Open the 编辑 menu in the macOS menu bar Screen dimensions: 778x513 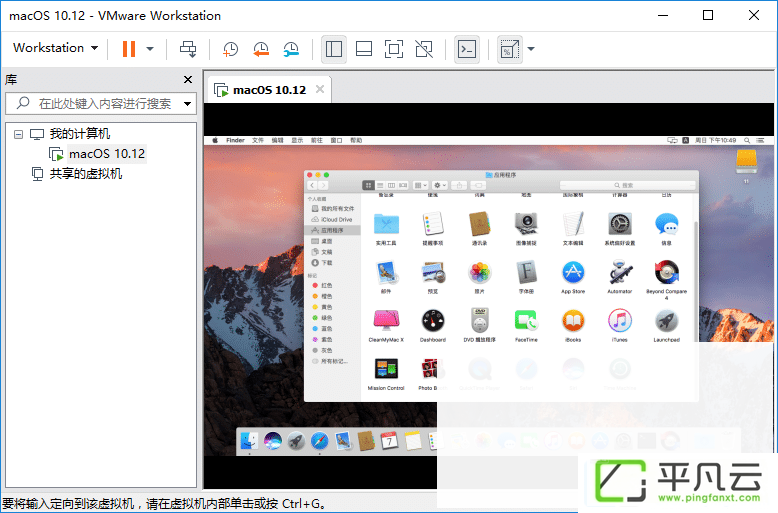click(x=277, y=140)
